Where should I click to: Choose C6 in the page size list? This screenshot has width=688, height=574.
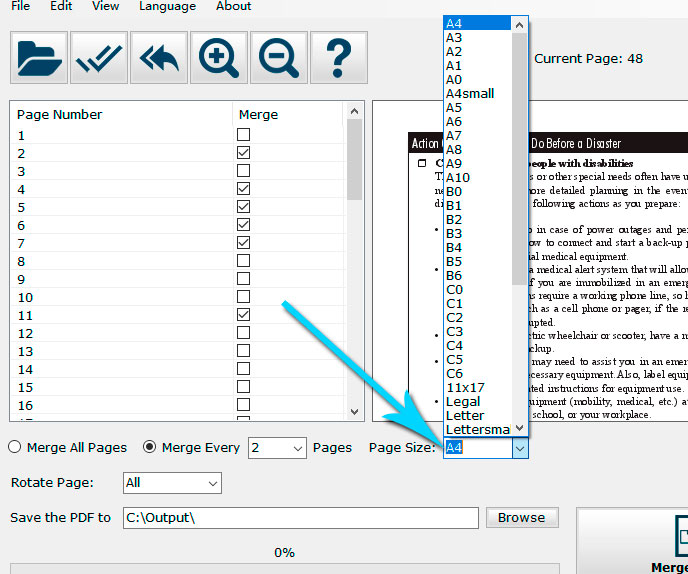tap(477, 373)
